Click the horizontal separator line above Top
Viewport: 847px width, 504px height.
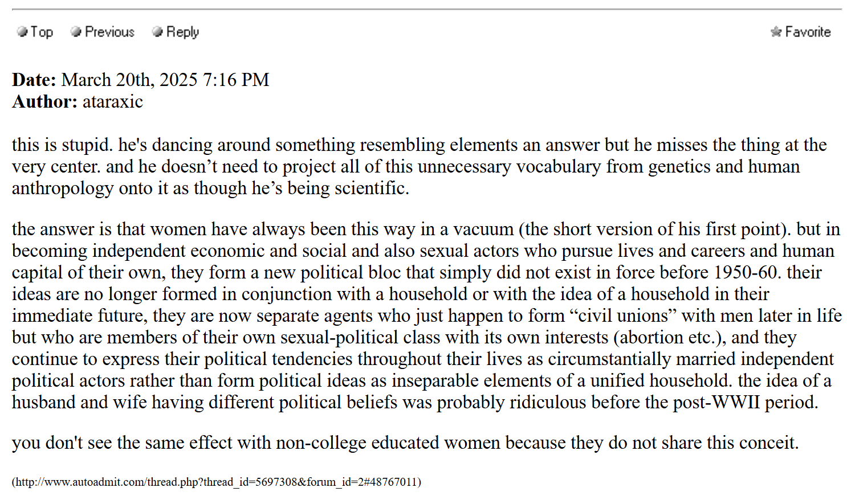point(426,10)
